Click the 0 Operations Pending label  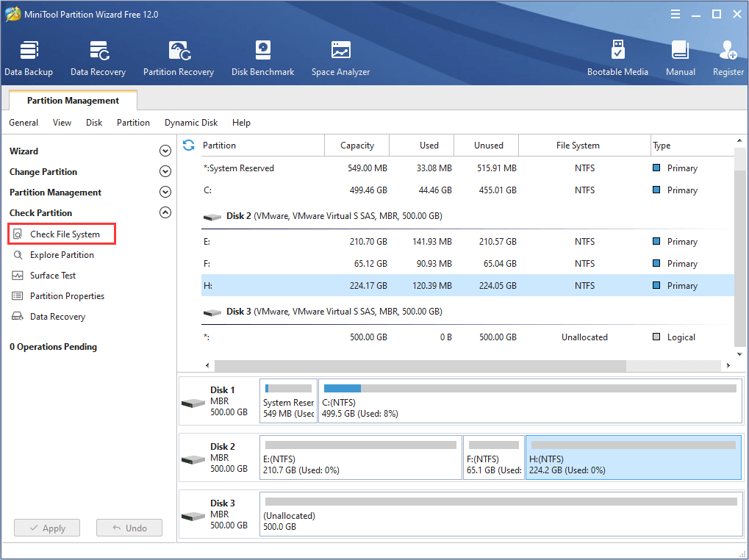point(53,347)
